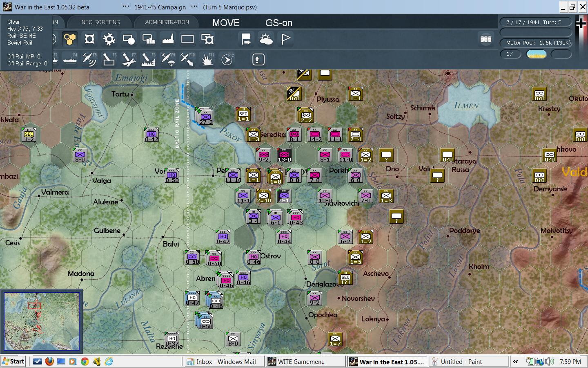Click the Gulbene town label
Image resolution: width=588 pixels, height=368 pixels.
click(107, 231)
